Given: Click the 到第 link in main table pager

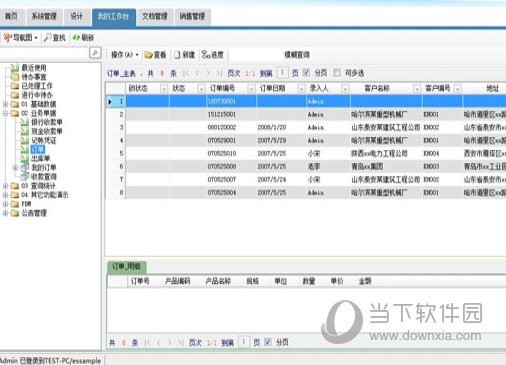Looking at the screenshot, I should click(x=266, y=73).
